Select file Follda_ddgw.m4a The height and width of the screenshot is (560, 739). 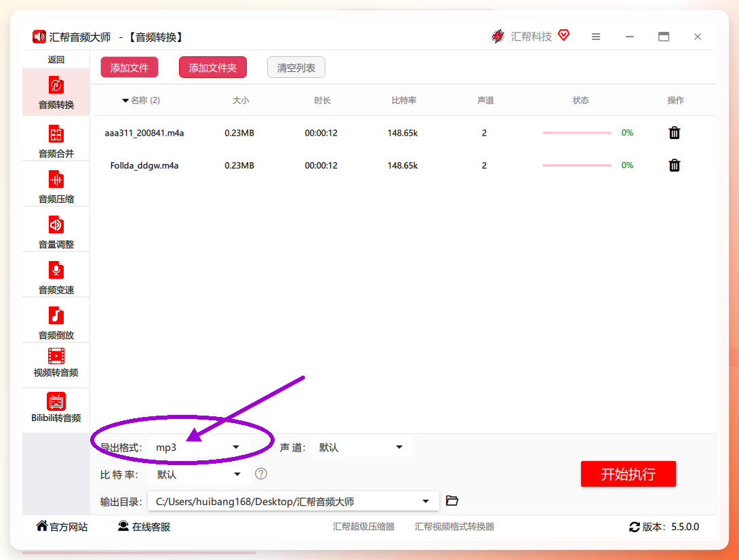point(144,165)
